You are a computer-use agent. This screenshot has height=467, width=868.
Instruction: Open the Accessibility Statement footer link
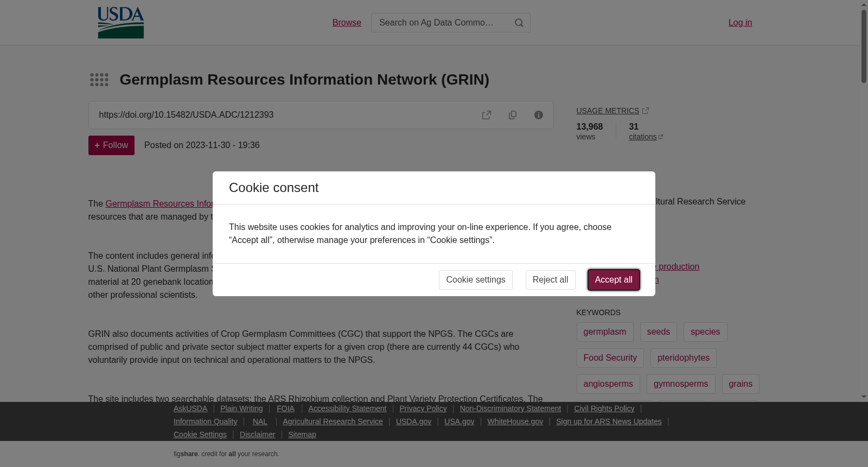347,408
